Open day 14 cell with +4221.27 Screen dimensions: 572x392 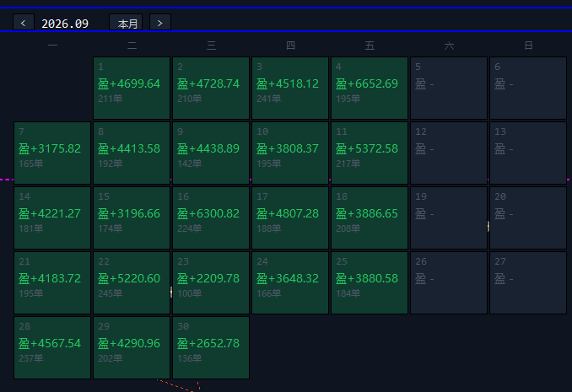[52, 217]
